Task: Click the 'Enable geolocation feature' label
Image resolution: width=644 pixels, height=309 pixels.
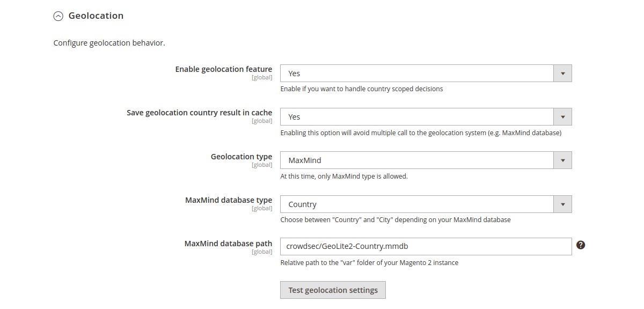Action: pos(223,69)
